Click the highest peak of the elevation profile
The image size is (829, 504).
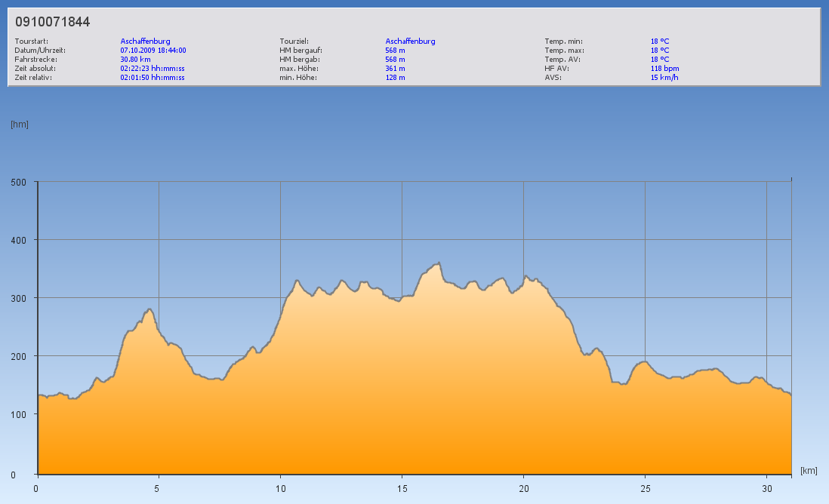439,263
